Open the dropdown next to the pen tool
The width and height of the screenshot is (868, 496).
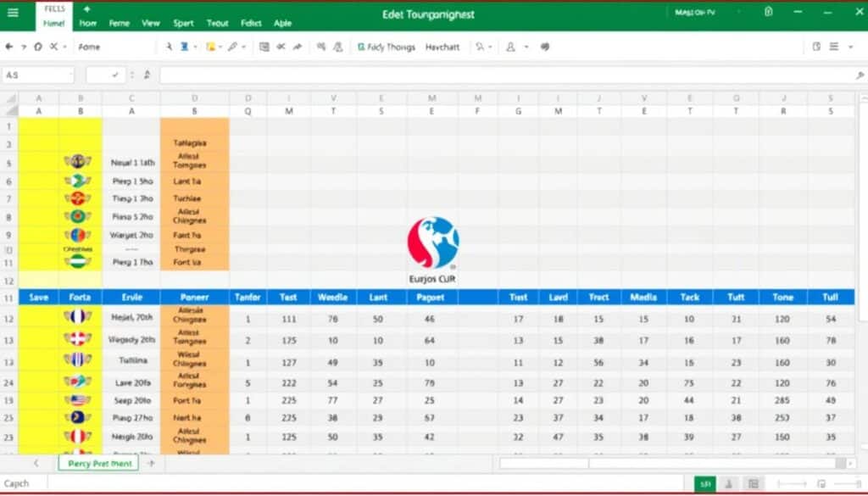coord(243,47)
